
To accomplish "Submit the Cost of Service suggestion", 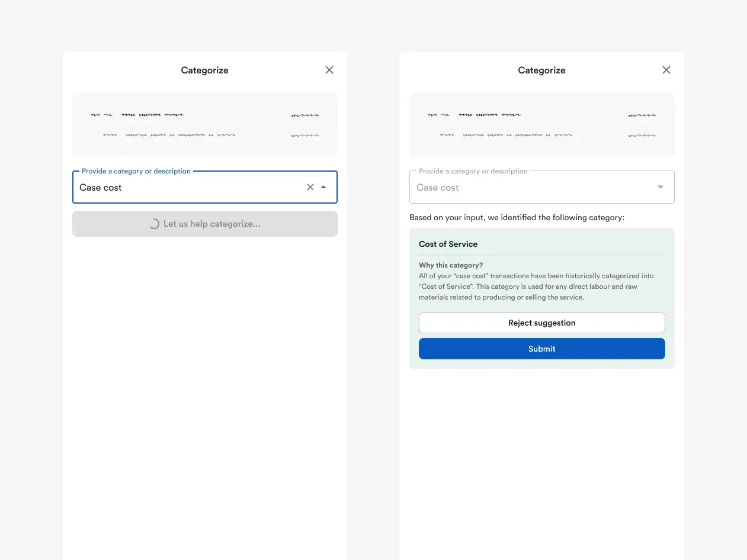I will click(x=541, y=349).
